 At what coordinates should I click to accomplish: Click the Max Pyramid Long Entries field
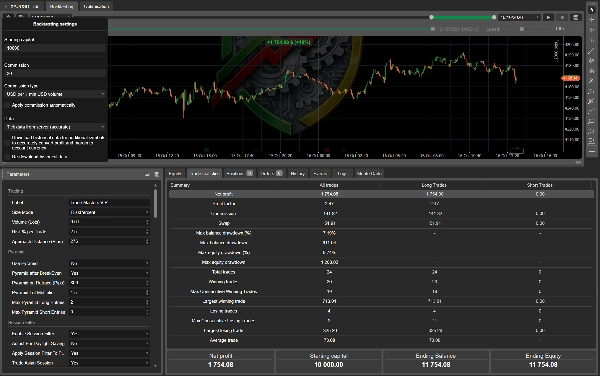(109, 302)
